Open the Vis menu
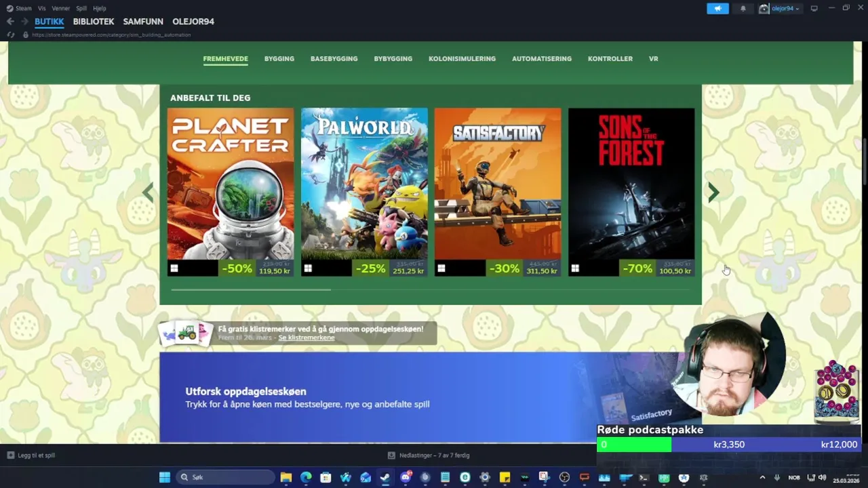Viewport: 868px width, 488px height. pos(42,8)
